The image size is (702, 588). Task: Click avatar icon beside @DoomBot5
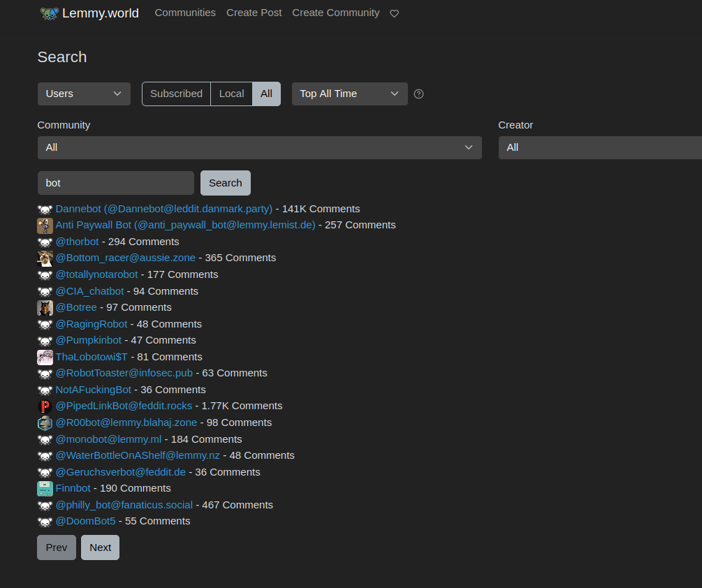click(45, 522)
